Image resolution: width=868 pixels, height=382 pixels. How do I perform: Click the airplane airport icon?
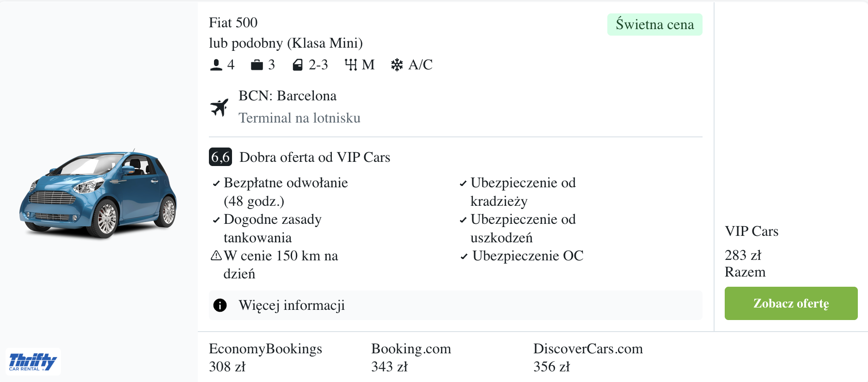220,107
